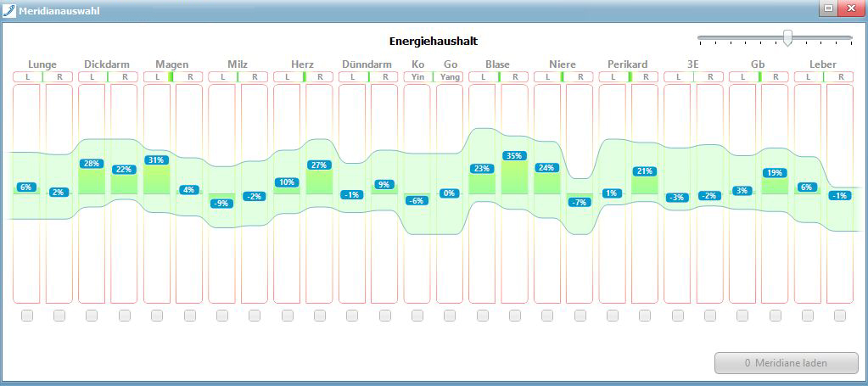Image resolution: width=868 pixels, height=386 pixels.
Task: Select the checkbox under Magen left bar
Action: 157,316
